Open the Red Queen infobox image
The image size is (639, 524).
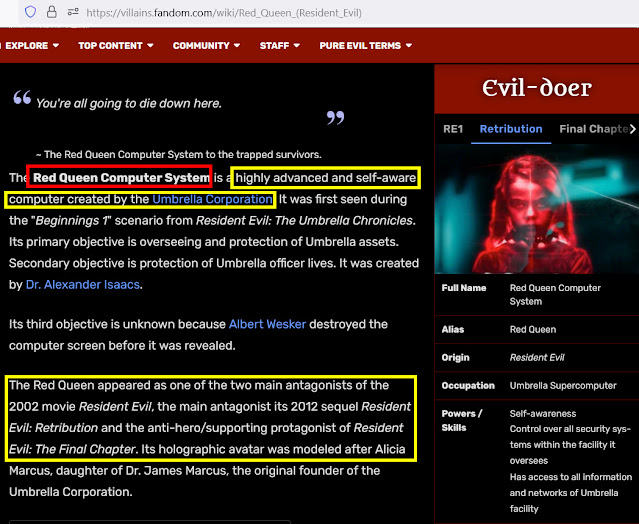tap(537, 209)
